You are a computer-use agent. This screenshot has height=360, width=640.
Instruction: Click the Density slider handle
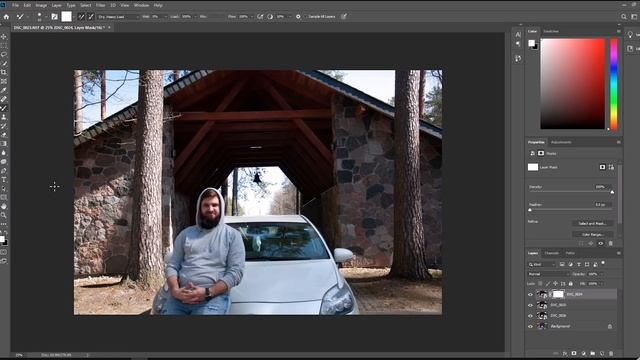[612, 192]
